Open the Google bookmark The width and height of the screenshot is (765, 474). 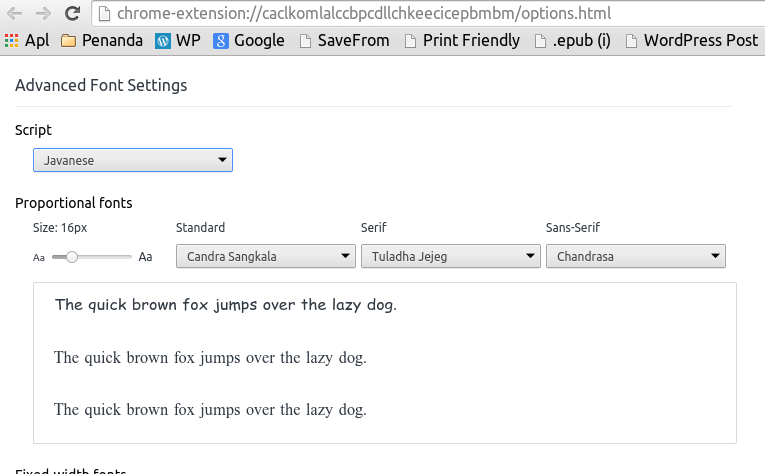[x=249, y=40]
